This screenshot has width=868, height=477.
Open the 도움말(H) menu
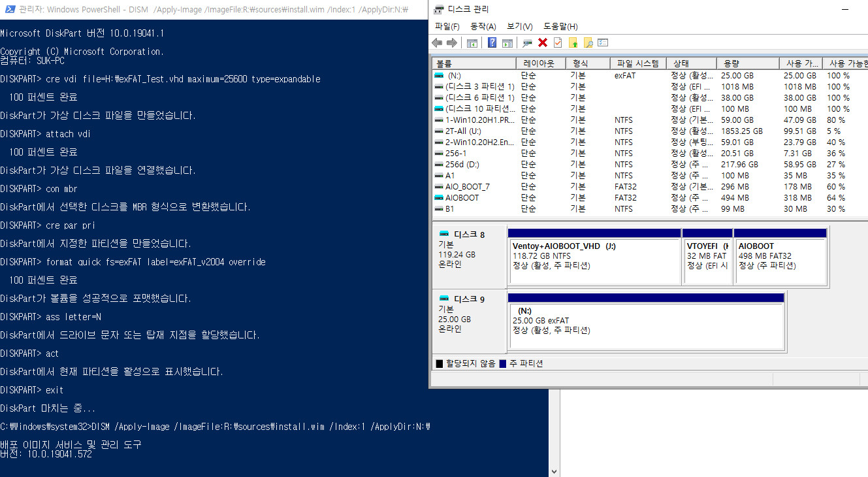point(560,26)
